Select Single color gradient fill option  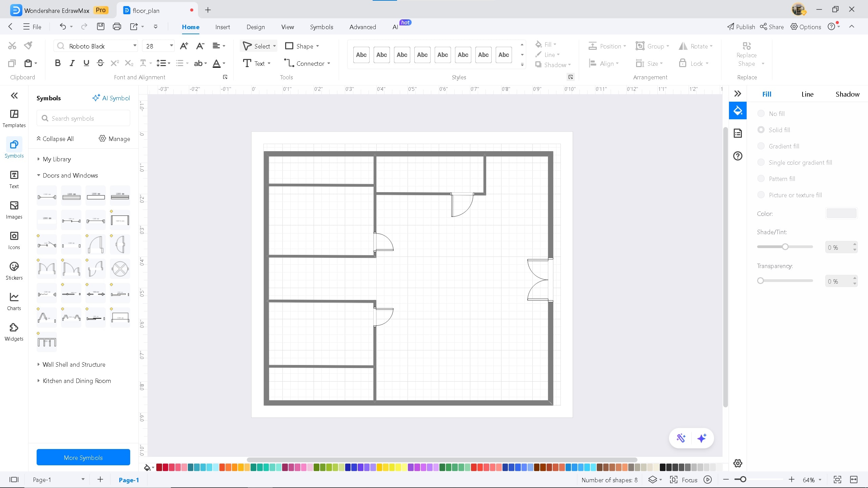[x=761, y=162]
